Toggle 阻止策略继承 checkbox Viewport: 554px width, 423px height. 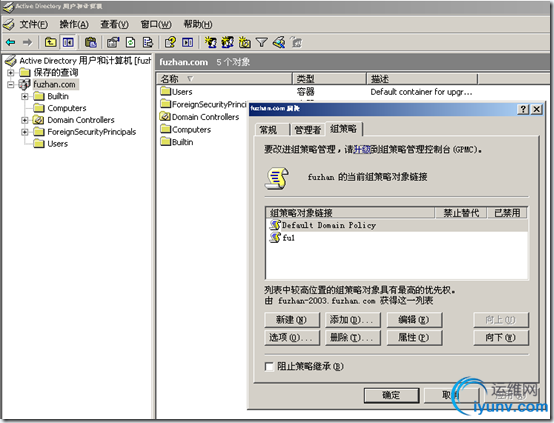tap(269, 366)
